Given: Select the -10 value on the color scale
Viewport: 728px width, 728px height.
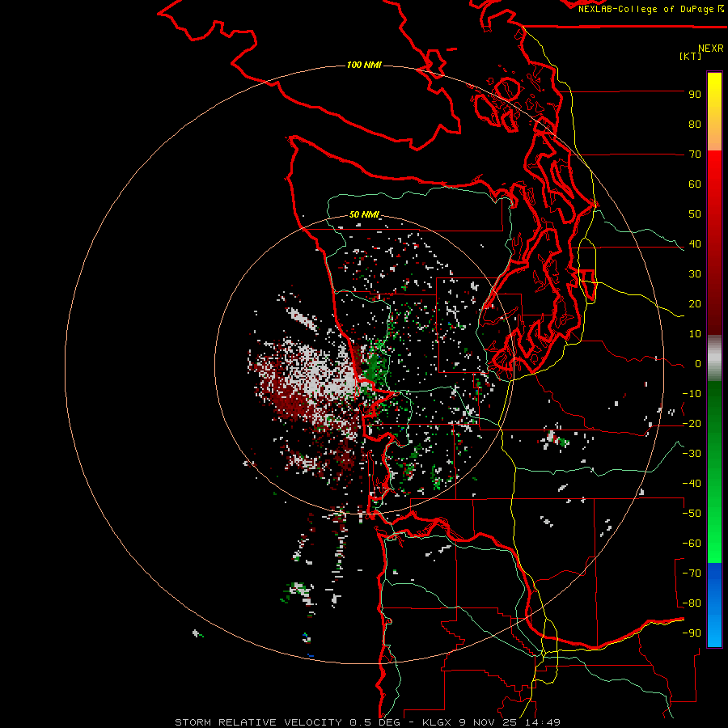Looking at the screenshot, I should 692,394.
